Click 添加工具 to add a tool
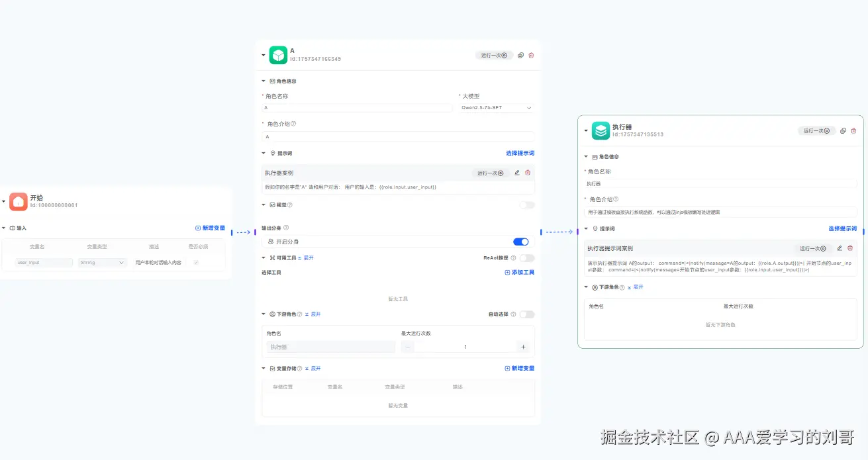 tap(520, 273)
